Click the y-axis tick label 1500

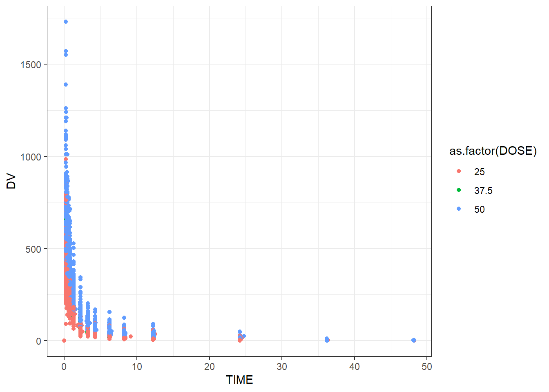[31, 65]
